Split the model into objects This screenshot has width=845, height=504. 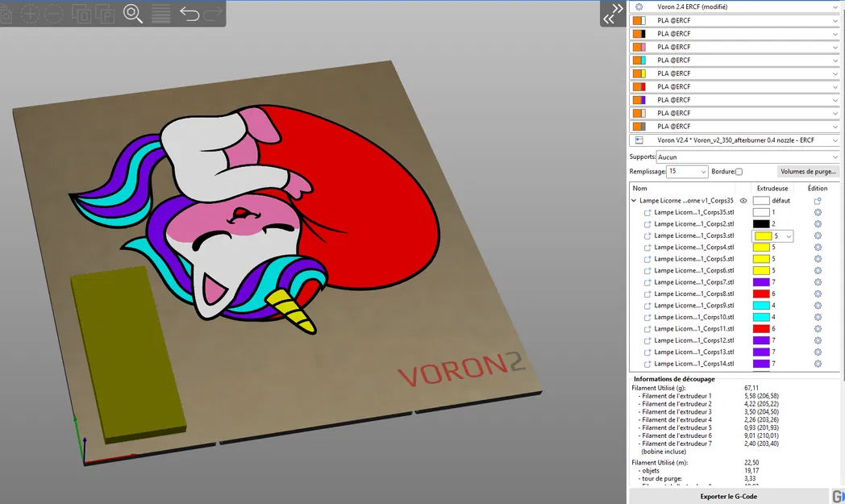pos(81,14)
